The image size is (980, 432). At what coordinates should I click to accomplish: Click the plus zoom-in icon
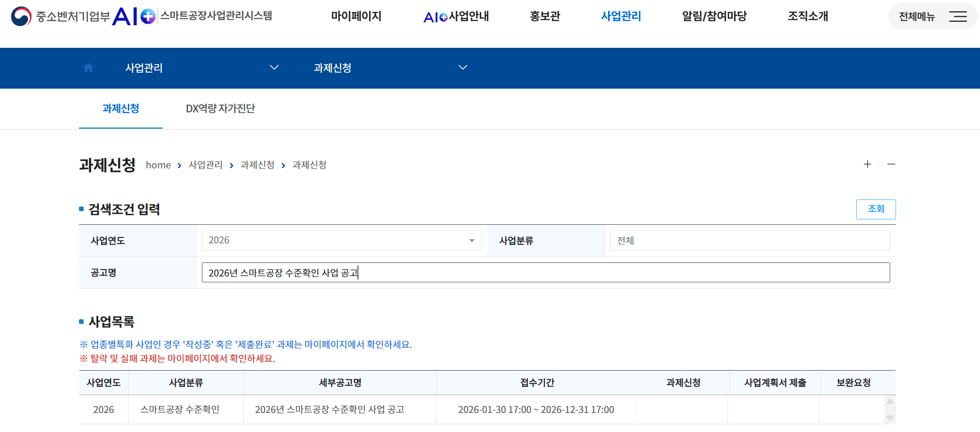(x=867, y=164)
